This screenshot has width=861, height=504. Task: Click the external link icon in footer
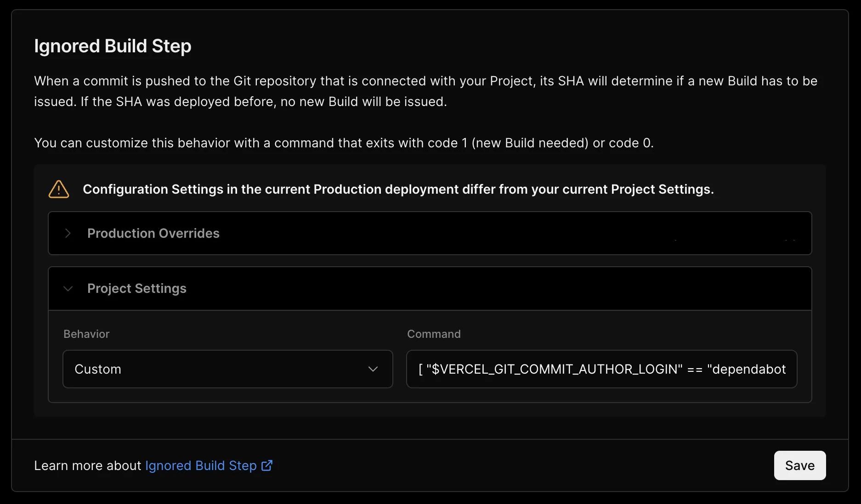267,465
